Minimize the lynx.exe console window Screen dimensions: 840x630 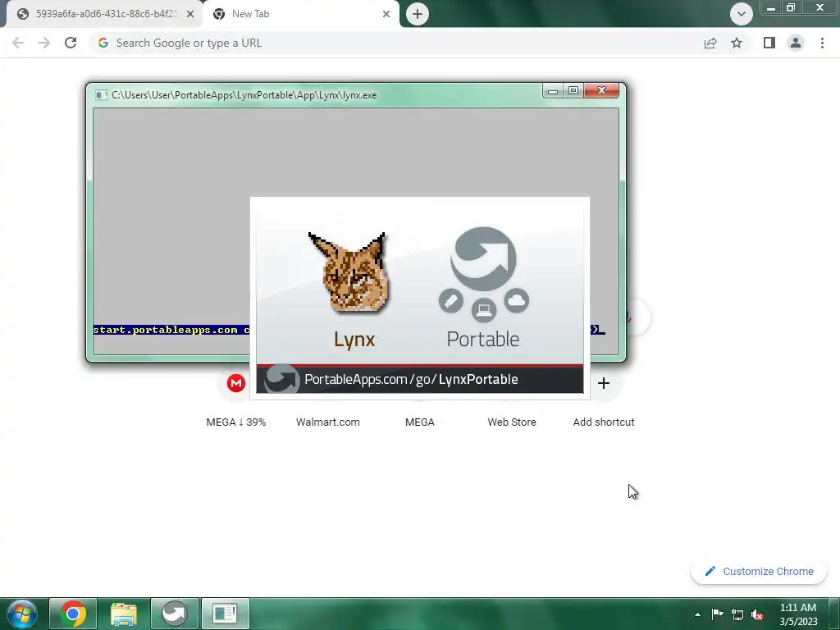(553, 91)
